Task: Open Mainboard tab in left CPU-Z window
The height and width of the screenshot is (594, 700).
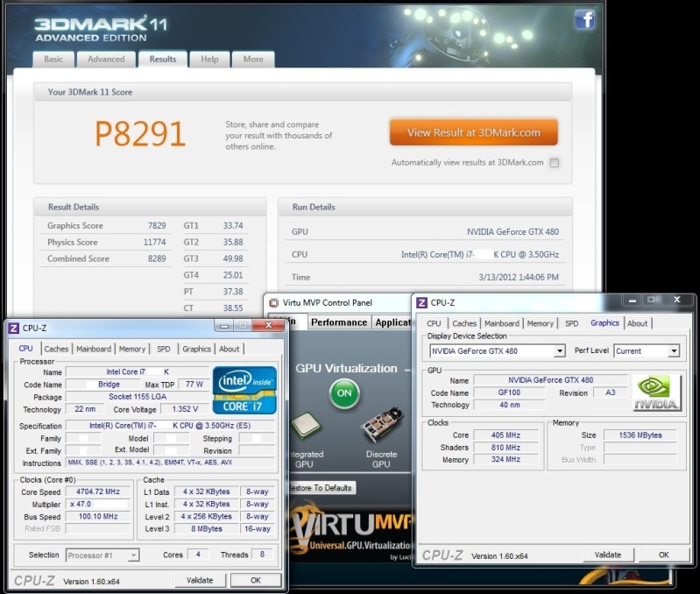Action: click(x=94, y=349)
